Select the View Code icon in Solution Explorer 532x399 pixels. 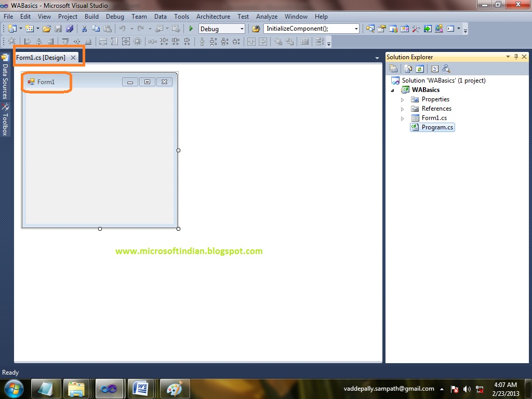click(435, 68)
